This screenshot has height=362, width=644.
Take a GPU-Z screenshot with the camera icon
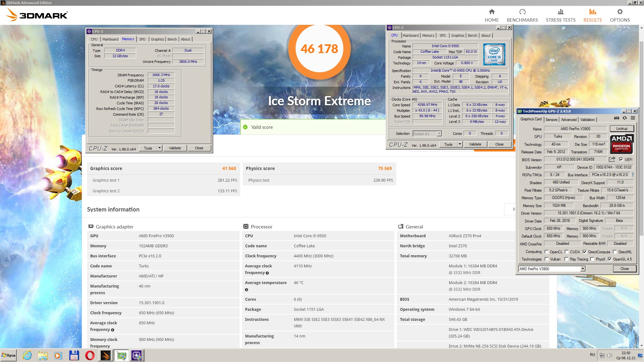tap(616, 118)
